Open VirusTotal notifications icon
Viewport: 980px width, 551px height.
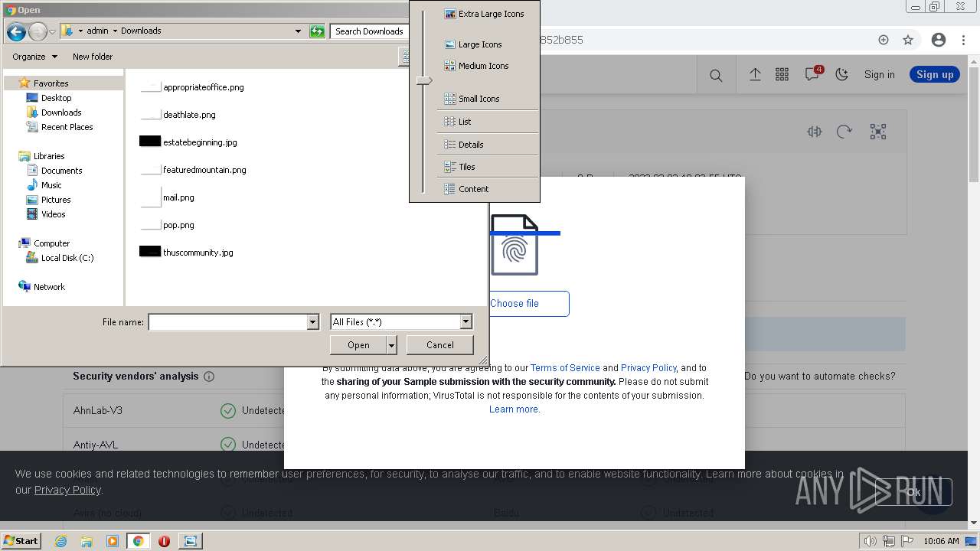pos(812,74)
